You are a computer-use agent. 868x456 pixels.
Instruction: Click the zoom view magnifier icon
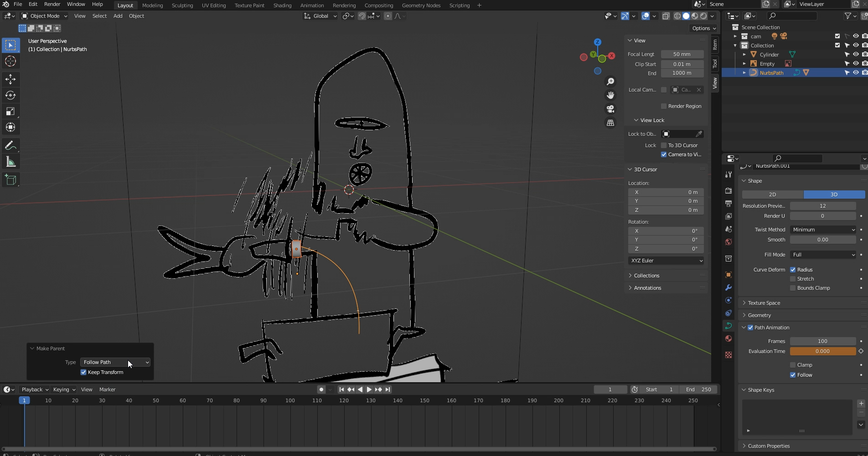610,82
